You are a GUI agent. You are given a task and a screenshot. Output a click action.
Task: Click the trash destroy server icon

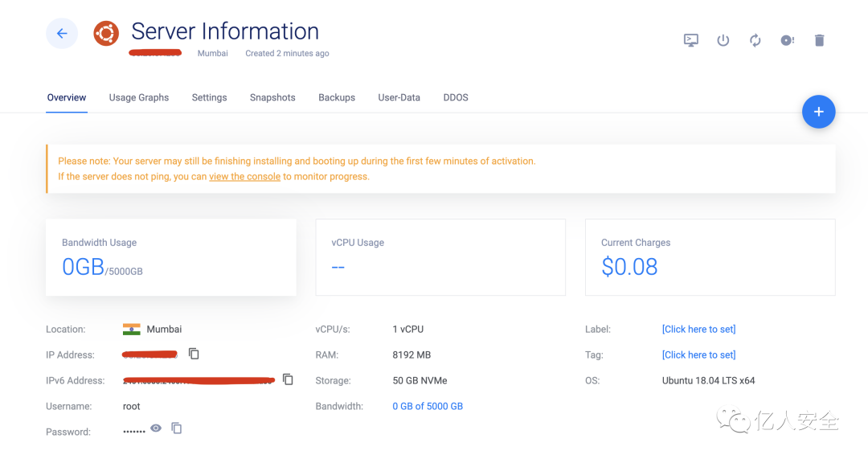point(819,40)
